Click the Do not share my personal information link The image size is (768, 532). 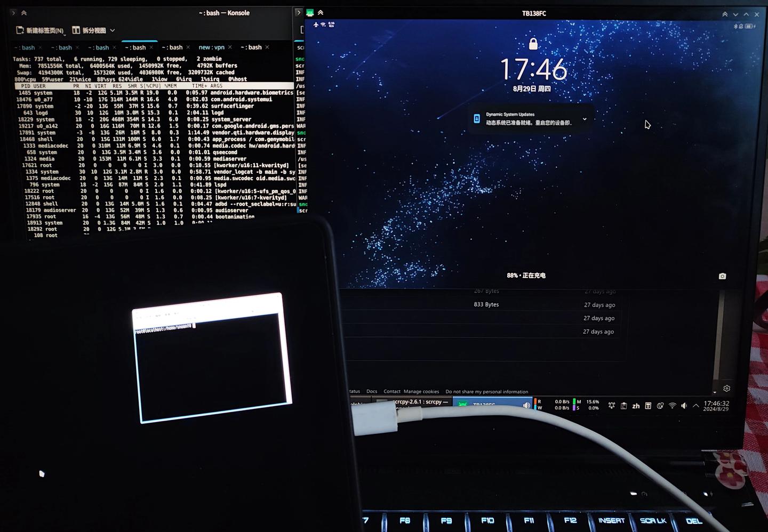[486, 391]
